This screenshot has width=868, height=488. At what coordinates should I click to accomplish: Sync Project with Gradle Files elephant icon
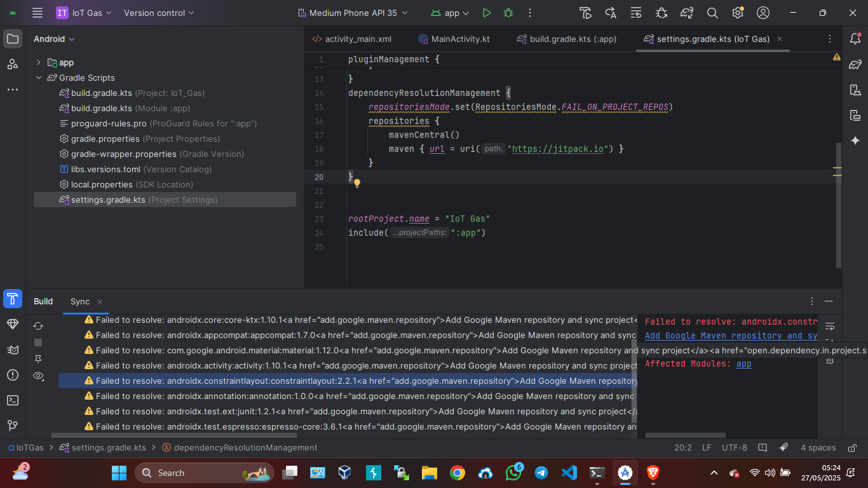687,13
